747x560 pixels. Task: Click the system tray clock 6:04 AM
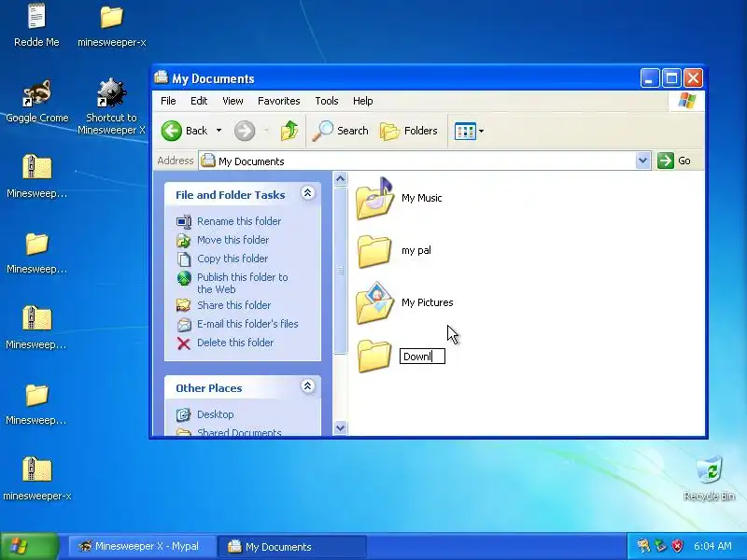[x=712, y=546]
